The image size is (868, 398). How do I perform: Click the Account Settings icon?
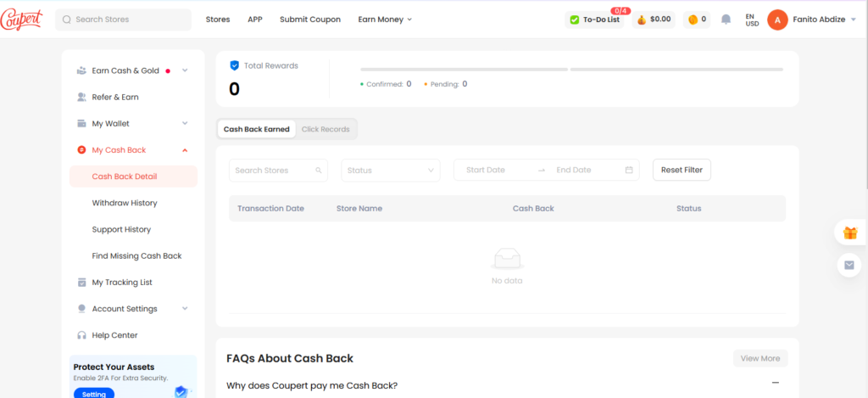pos(82,309)
